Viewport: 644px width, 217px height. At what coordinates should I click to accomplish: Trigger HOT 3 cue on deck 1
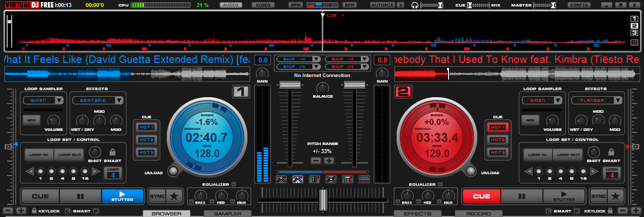tap(146, 152)
